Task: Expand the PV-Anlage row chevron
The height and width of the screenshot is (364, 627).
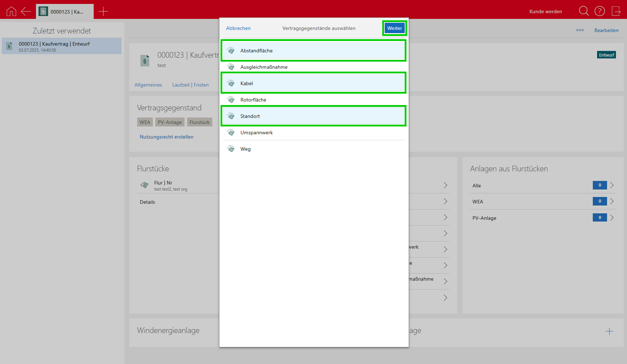Action: point(612,218)
